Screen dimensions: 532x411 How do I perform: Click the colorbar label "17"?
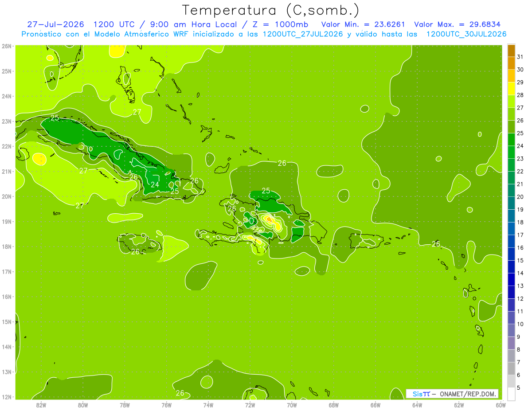tap(520, 235)
